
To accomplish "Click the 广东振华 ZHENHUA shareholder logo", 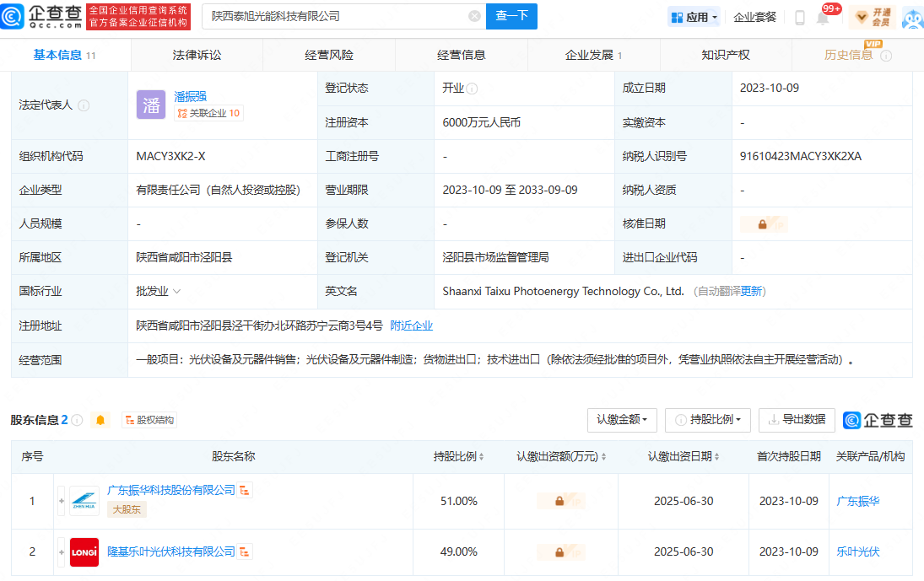I will pyautogui.click(x=84, y=501).
